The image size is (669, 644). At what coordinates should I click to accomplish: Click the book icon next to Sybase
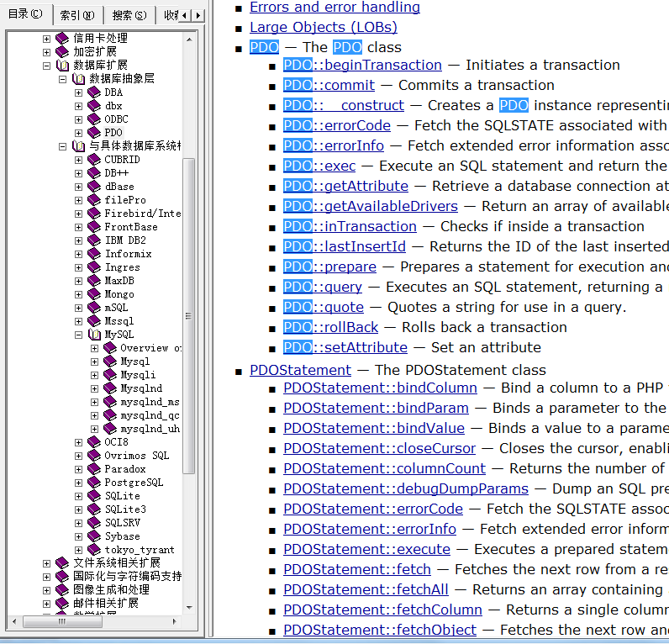[x=94, y=536]
